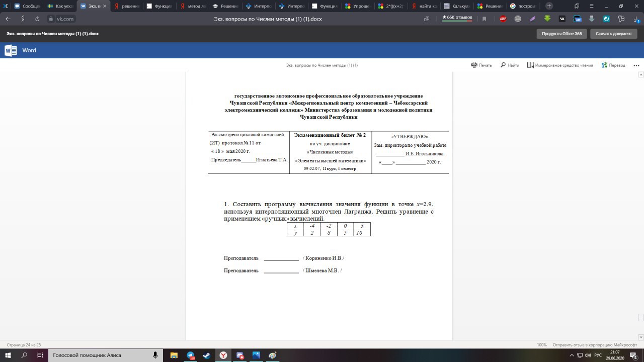This screenshot has height=362, width=644.
Task: Switch to the построит Google tab
Action: 524,6
